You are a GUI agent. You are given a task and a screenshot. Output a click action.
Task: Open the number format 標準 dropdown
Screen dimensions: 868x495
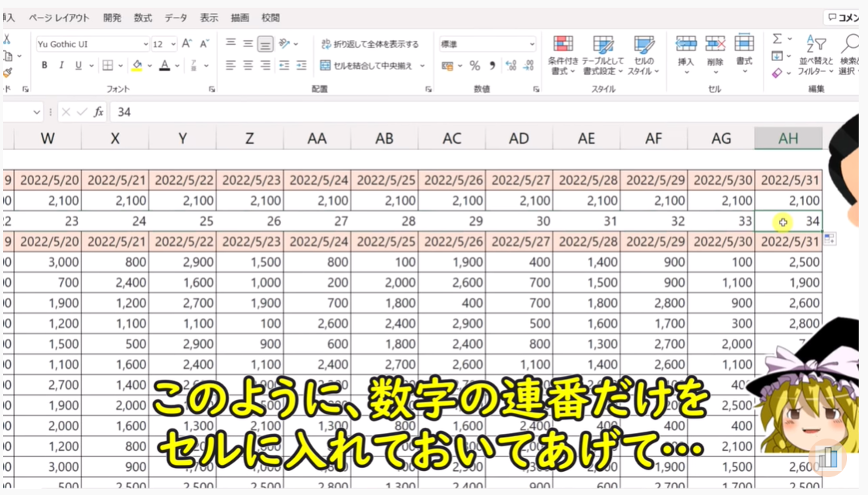[531, 44]
